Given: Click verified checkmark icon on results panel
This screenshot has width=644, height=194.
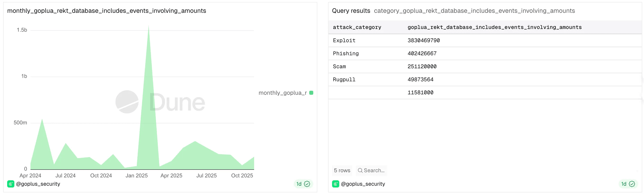Looking at the screenshot, I should [x=632, y=184].
